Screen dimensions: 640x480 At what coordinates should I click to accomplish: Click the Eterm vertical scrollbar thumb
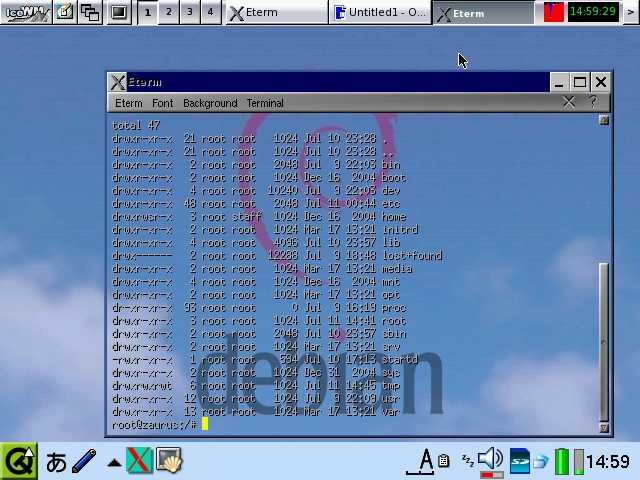pos(603,340)
